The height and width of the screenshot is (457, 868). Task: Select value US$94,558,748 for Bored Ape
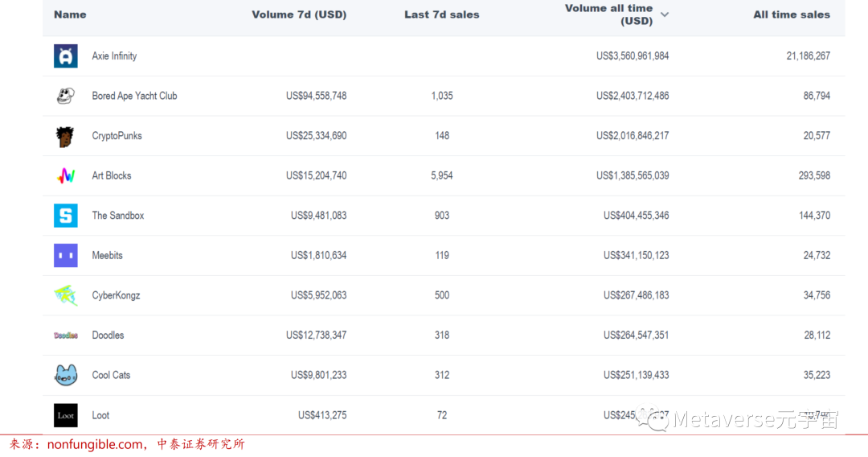click(x=316, y=96)
